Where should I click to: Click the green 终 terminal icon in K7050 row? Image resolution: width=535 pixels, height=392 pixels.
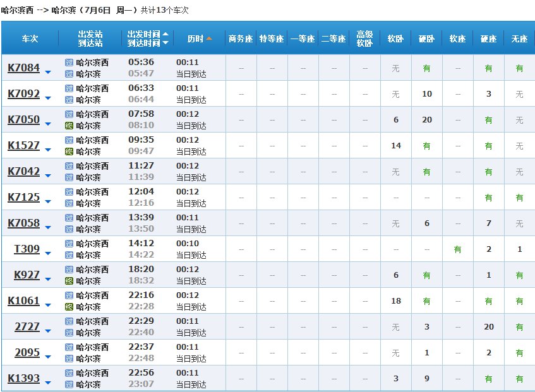point(68,124)
